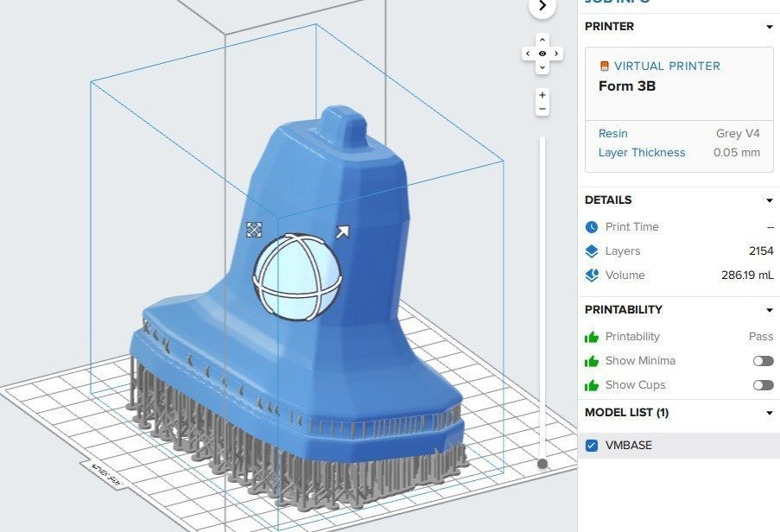Screen dimensions: 780x532
Task: Click the 2154 layers value
Action: click(761, 251)
